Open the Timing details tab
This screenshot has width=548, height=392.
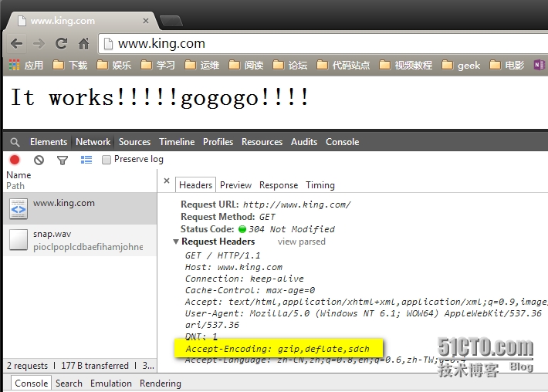tap(320, 185)
